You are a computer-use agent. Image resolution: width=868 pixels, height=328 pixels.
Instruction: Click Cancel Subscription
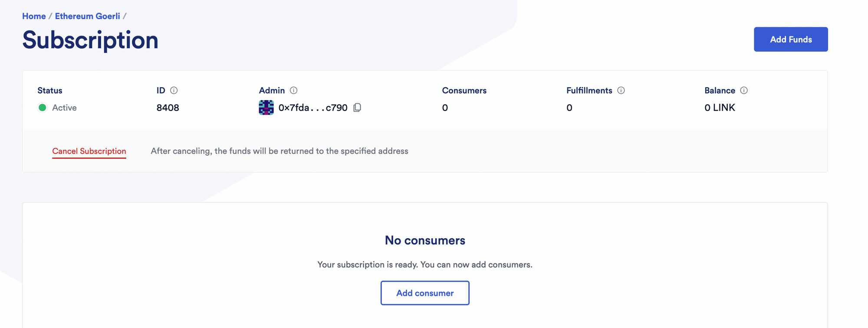pyautogui.click(x=89, y=151)
